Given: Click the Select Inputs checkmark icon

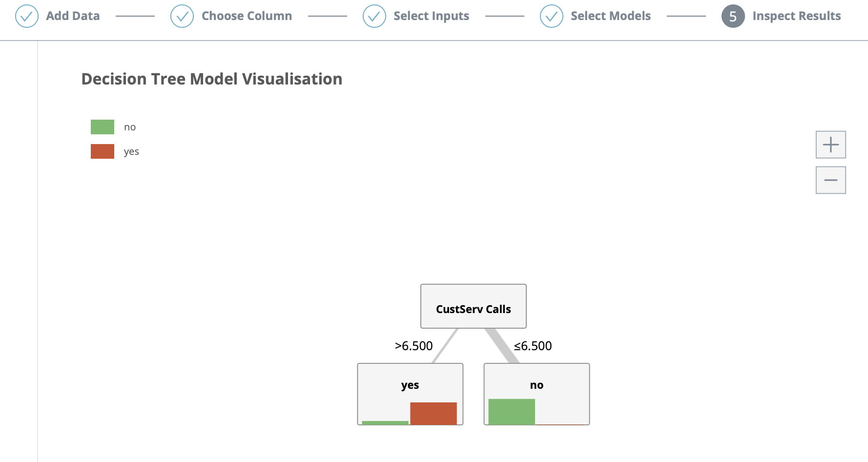Looking at the screenshot, I should [x=374, y=16].
